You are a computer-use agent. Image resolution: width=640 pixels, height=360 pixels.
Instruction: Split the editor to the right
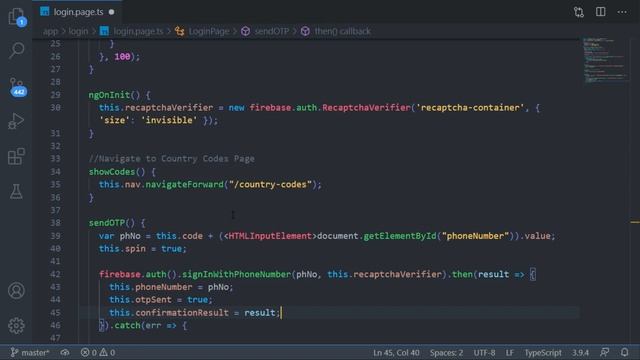600,12
